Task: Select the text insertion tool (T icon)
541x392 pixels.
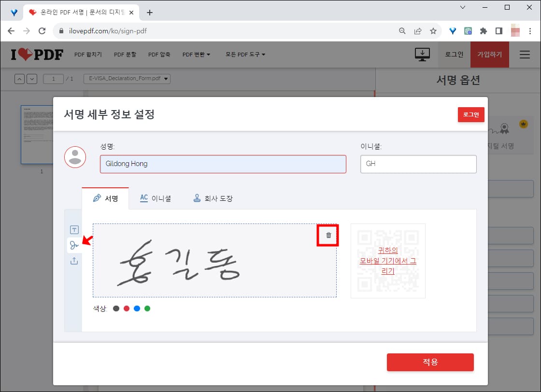Action: (x=74, y=230)
